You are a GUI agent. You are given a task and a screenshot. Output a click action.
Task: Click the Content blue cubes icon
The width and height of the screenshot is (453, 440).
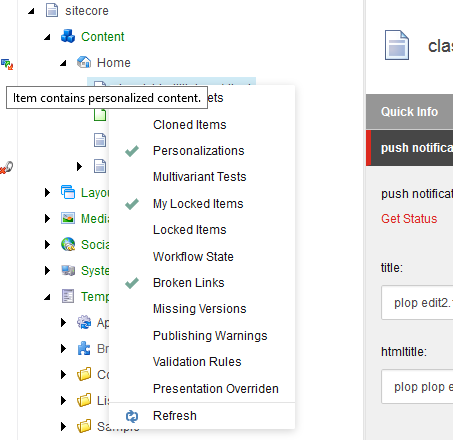click(68, 36)
